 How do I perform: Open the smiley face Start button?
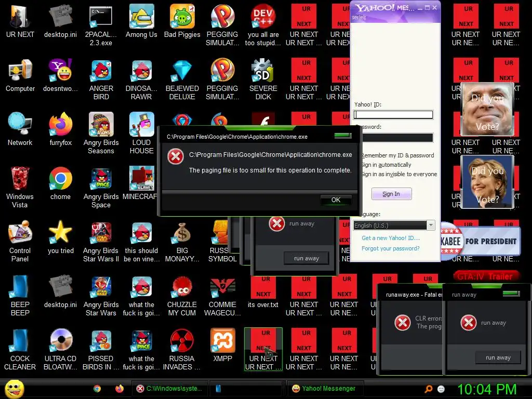pyautogui.click(x=14, y=389)
